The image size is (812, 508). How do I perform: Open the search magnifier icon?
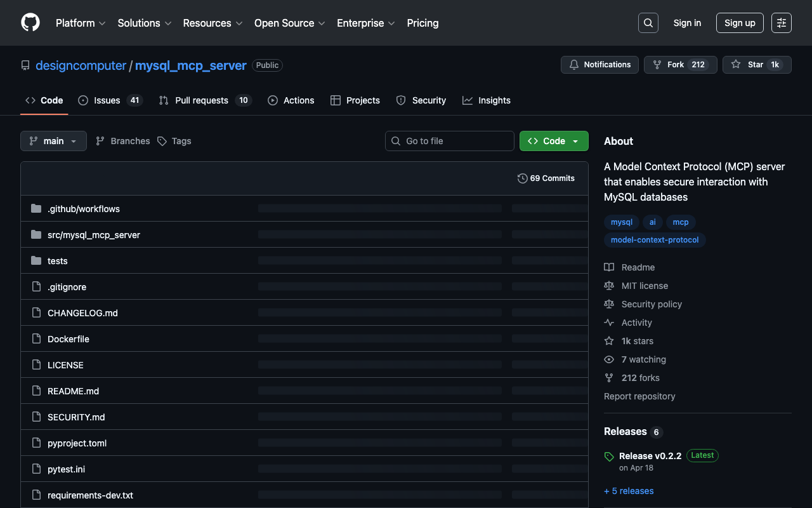point(648,23)
